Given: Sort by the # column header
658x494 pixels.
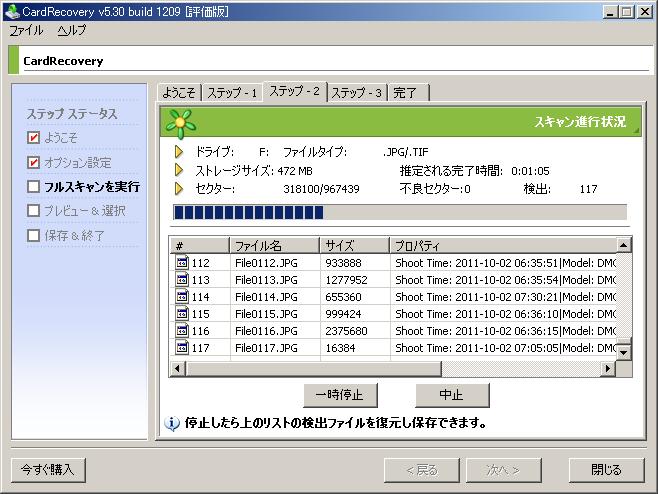Looking at the screenshot, I should tap(200, 245).
